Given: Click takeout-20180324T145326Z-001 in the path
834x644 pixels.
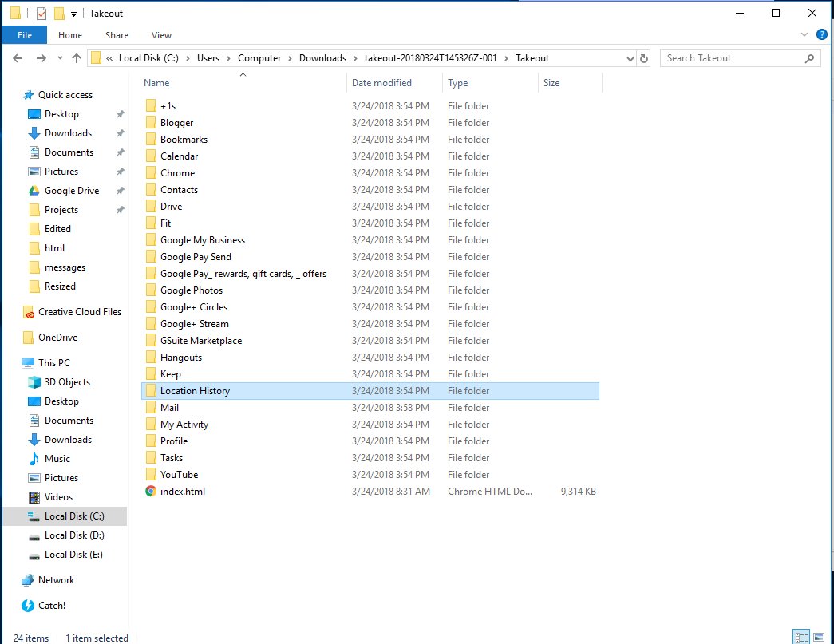Looking at the screenshot, I should (430, 58).
